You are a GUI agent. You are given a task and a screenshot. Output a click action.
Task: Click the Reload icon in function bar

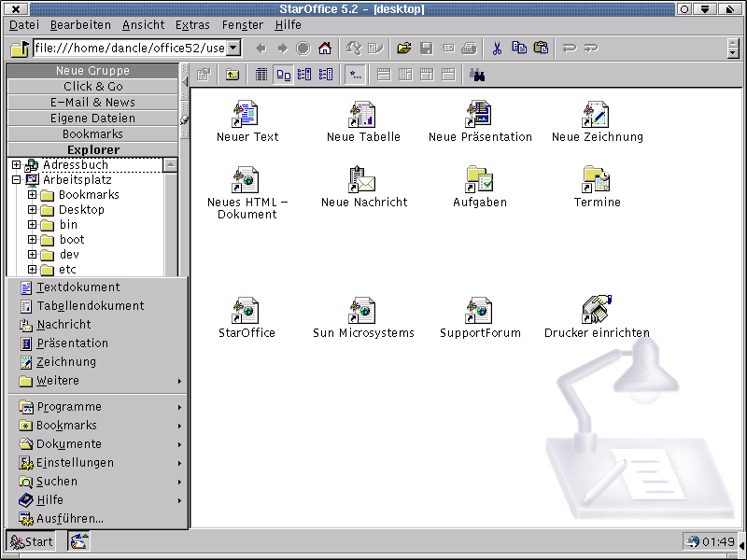(354, 49)
